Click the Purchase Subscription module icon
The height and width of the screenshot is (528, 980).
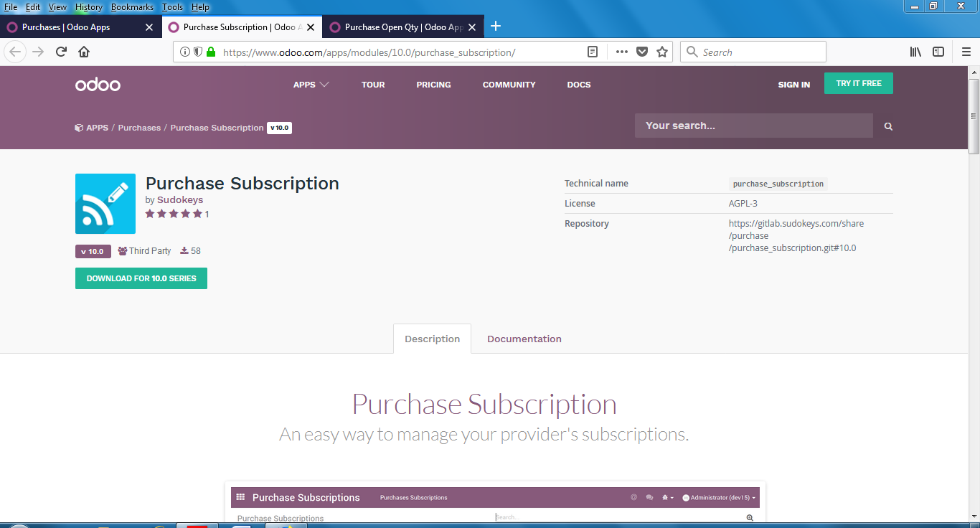(105, 204)
